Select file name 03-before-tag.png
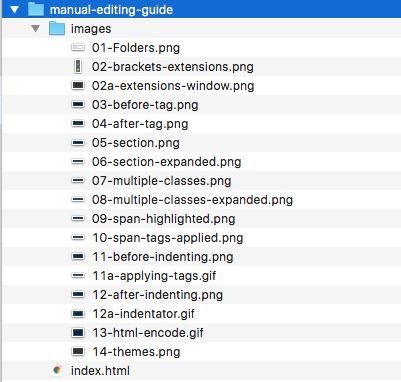 [145, 105]
